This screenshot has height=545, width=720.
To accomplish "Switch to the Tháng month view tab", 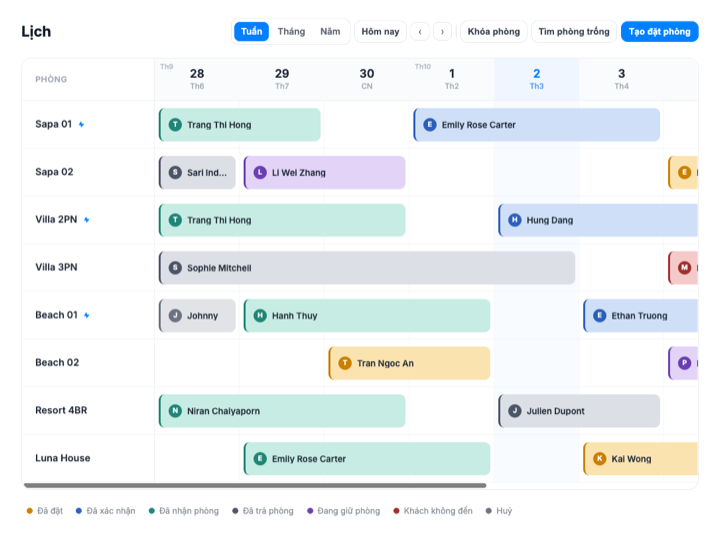I will (291, 31).
